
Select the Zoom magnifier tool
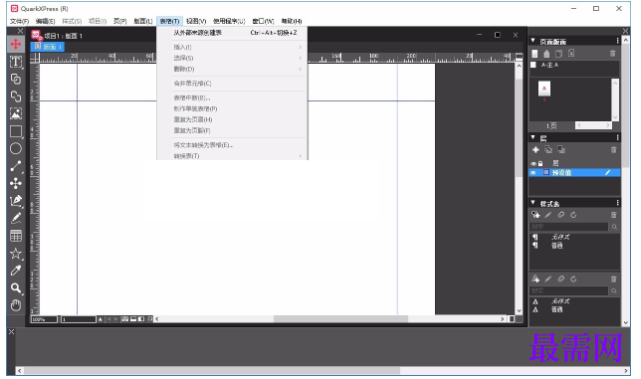coord(16,288)
